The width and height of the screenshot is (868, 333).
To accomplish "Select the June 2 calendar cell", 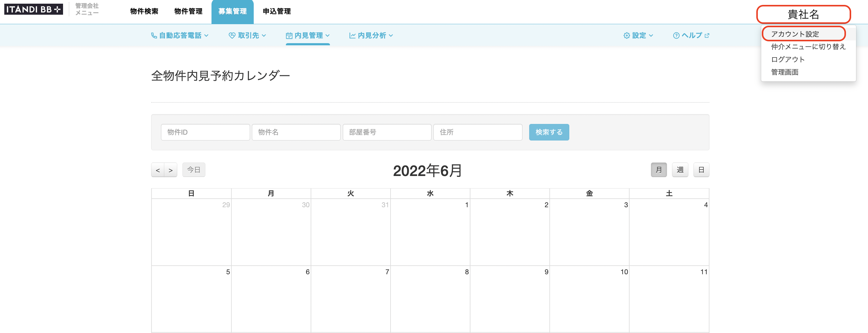I will click(510, 232).
